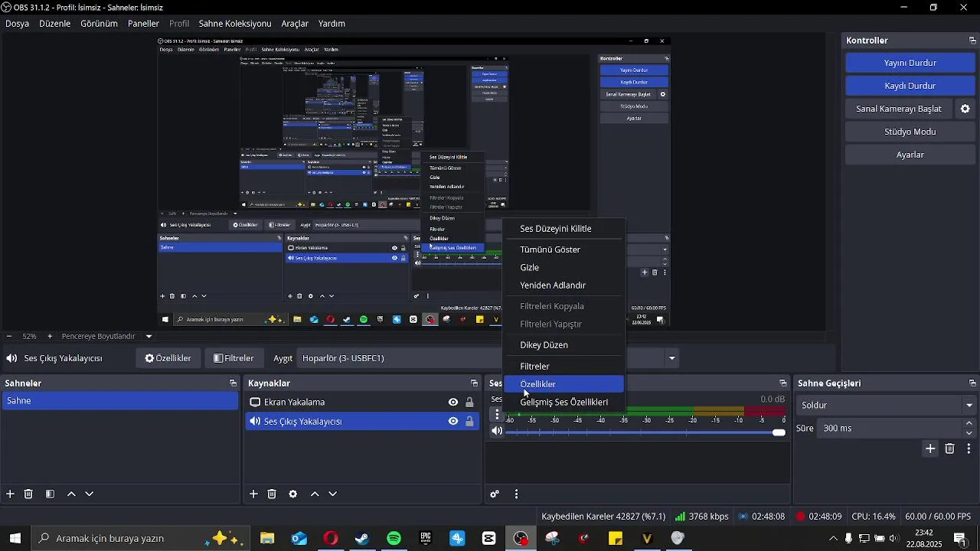Move source down arrow in Kaynaklar panel
980x551 pixels.
(333, 494)
